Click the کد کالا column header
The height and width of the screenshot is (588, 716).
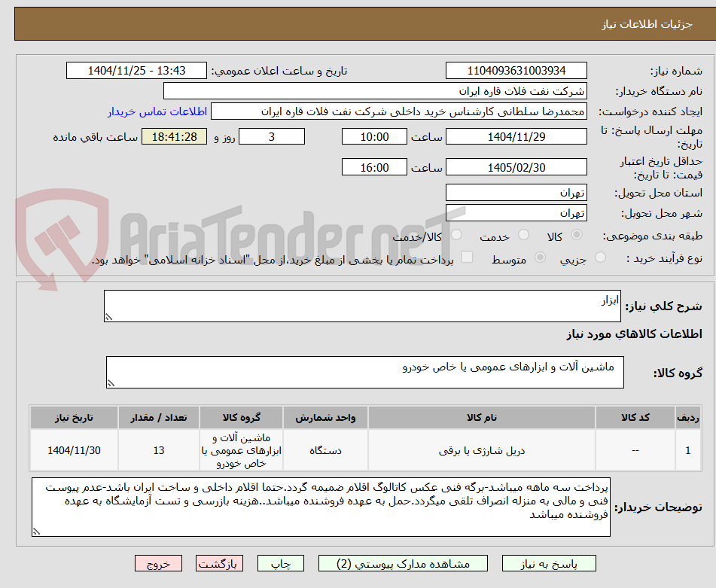coord(635,417)
